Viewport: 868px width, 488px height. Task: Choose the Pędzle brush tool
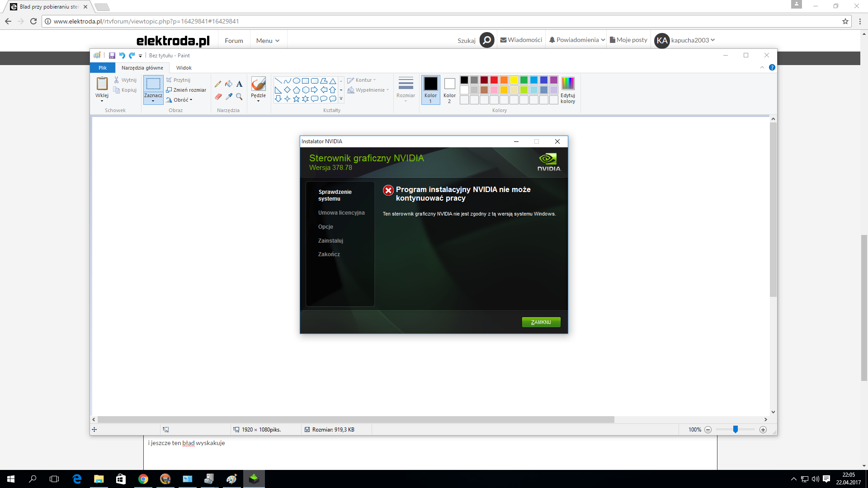point(258,89)
